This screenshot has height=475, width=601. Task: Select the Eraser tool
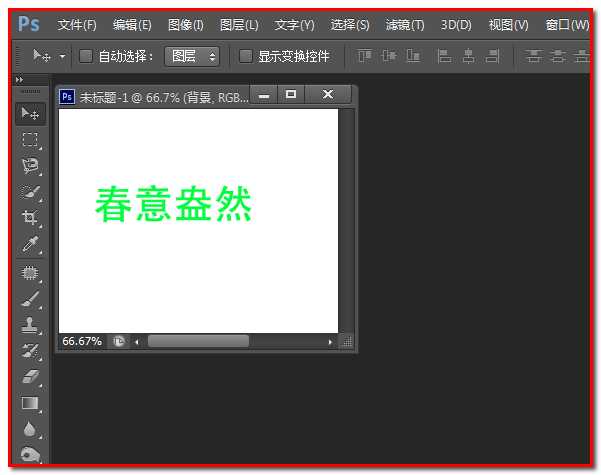click(30, 377)
